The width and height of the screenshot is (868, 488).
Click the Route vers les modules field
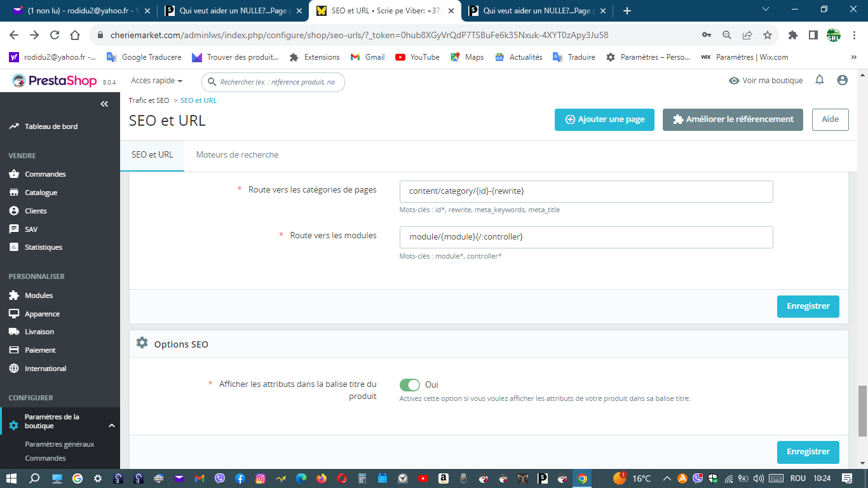click(586, 237)
